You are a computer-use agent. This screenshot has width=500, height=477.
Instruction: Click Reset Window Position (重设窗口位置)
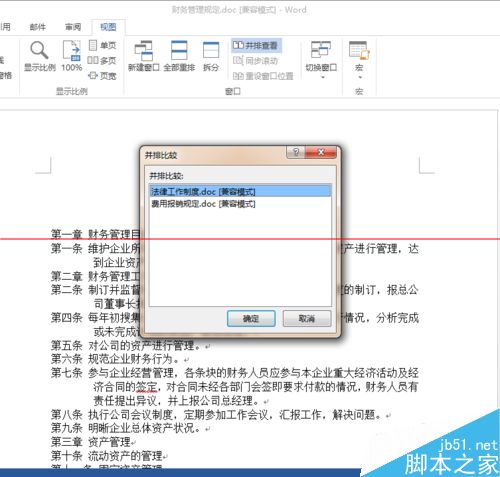263,76
